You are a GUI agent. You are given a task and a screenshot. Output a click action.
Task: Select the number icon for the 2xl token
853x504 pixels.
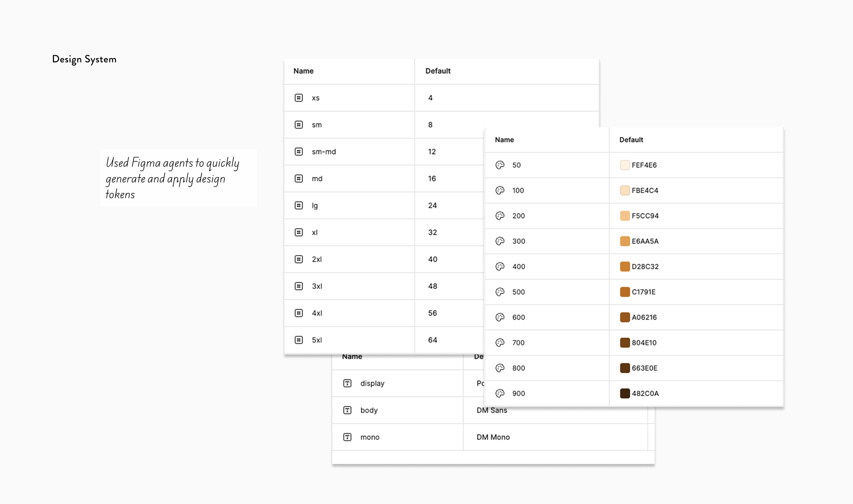pyautogui.click(x=299, y=259)
